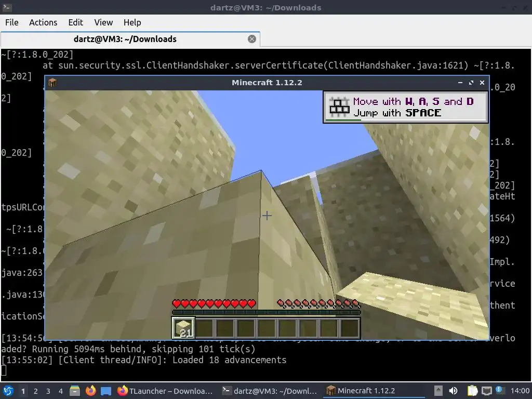Open the View menu
This screenshot has height=399, width=532.
click(103, 22)
